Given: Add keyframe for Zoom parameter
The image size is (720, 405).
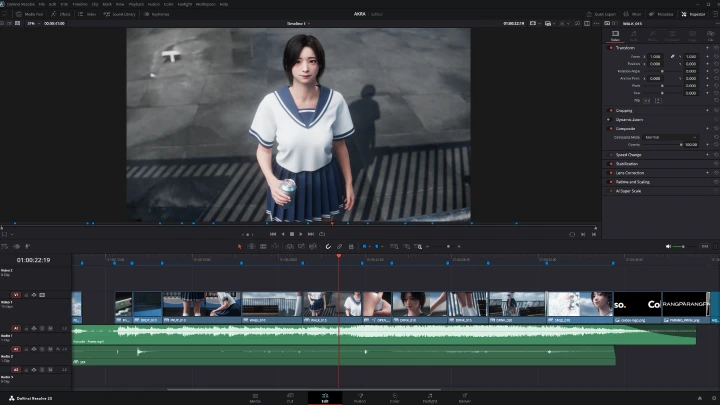Looking at the screenshot, I should pos(707,56).
